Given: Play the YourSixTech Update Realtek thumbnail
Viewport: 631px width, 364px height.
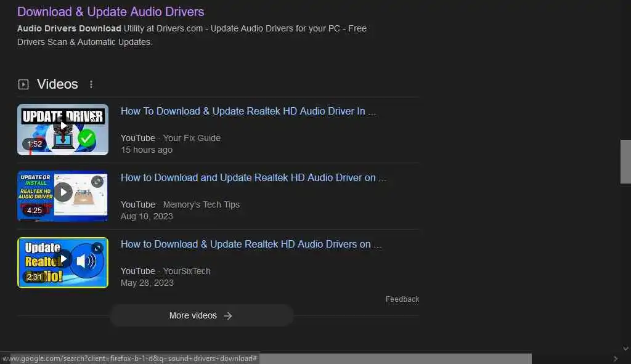Looking at the screenshot, I should [x=63, y=262].
